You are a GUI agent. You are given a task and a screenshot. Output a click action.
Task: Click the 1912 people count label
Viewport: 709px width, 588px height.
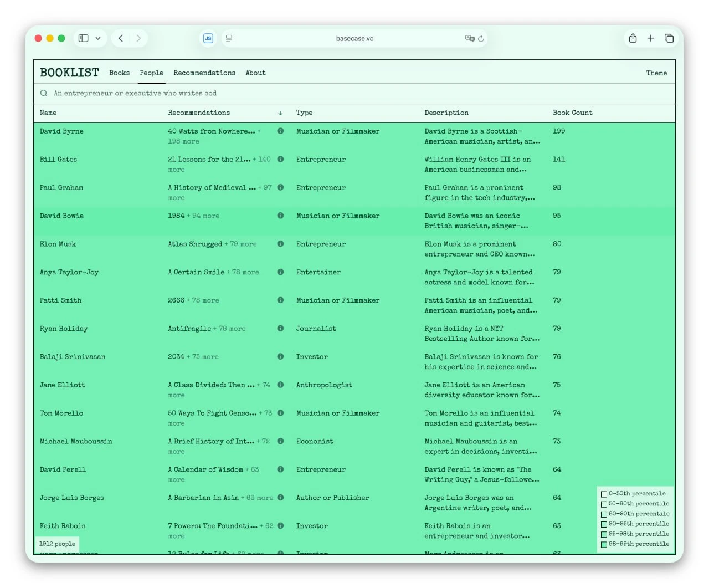[x=57, y=544]
